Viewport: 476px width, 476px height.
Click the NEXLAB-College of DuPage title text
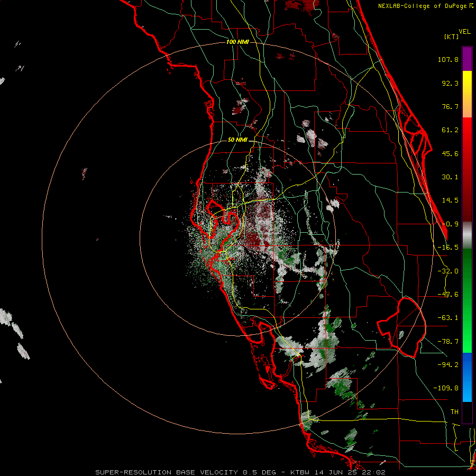(423, 6)
